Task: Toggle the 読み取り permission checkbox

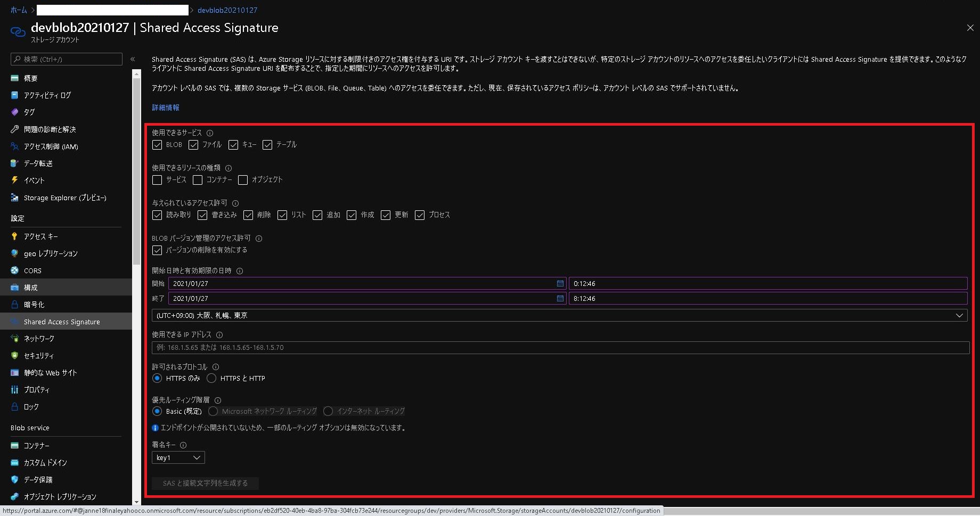Action: click(157, 215)
